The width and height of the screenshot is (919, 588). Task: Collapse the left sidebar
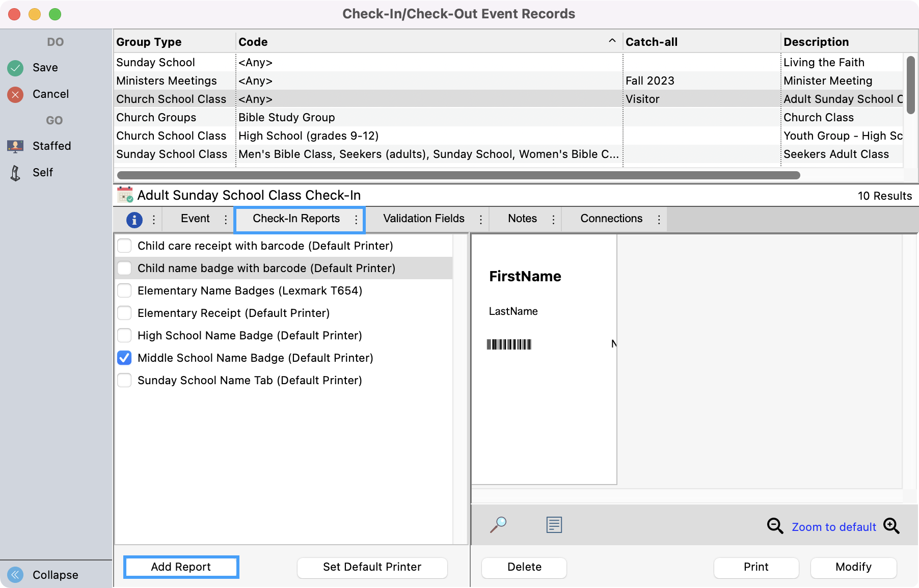click(15, 575)
